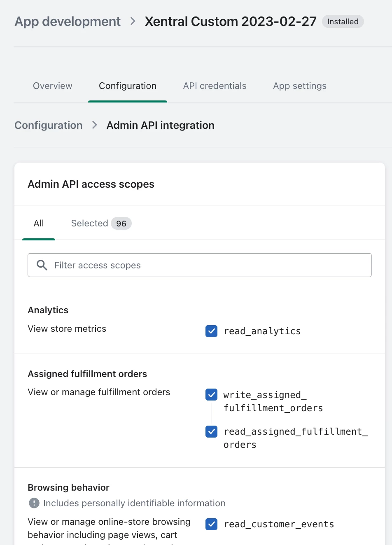Toggle the write_assigned_fulfillment_orders checkbox
The image size is (392, 545).
(x=211, y=395)
